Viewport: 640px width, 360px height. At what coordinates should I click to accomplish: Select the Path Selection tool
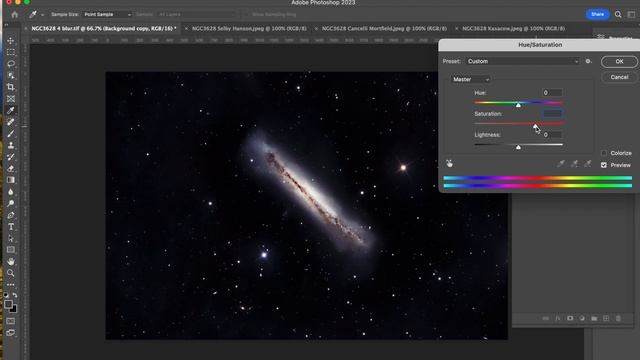(x=11, y=238)
